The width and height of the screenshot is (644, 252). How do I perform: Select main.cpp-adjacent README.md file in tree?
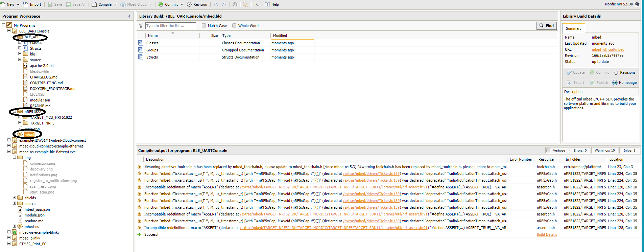(40, 106)
